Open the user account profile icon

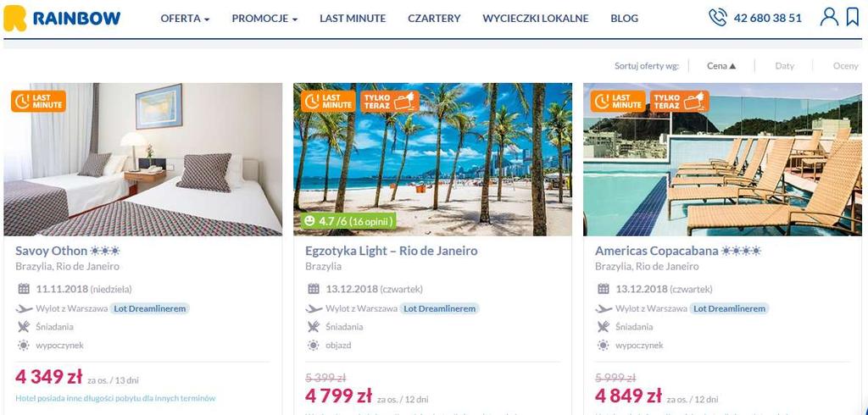tap(829, 17)
